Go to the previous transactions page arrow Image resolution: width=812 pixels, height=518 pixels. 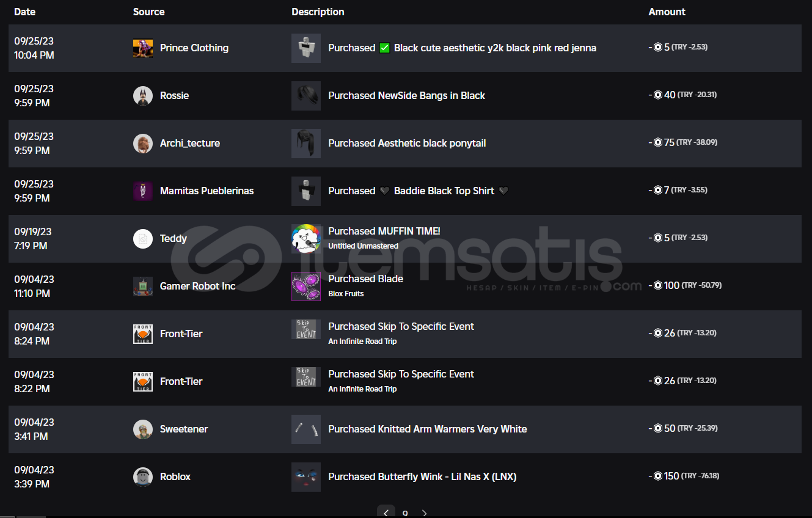(386, 513)
